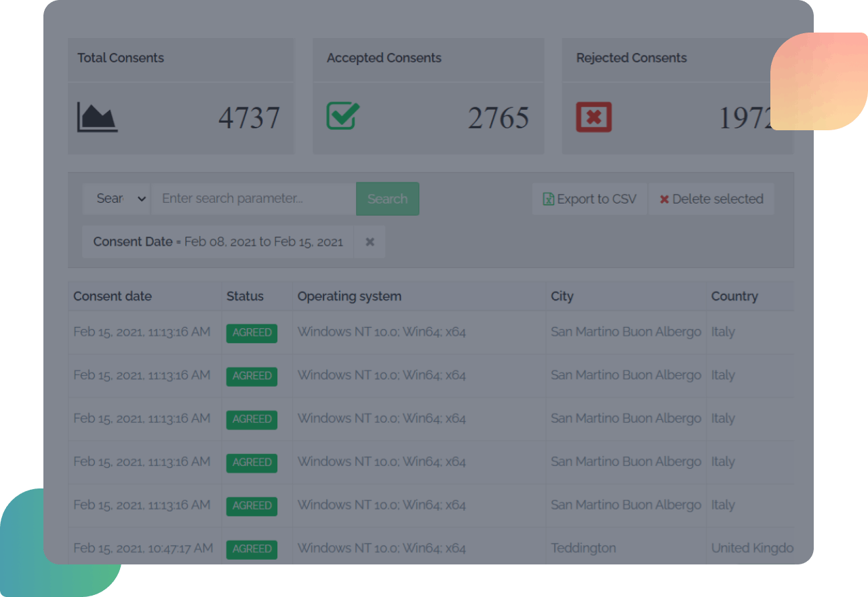The image size is (868, 597).
Task: Open the search field type dropdown
Action: click(x=116, y=199)
